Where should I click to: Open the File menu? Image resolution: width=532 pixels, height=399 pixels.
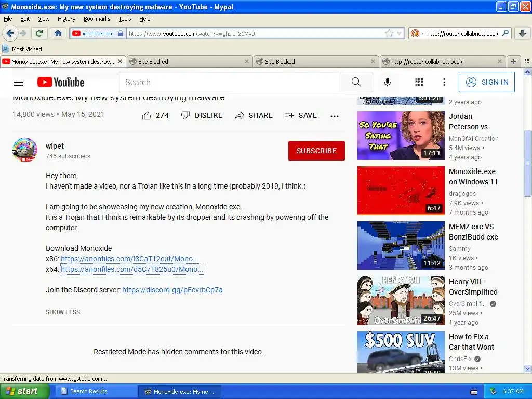pos(8,19)
